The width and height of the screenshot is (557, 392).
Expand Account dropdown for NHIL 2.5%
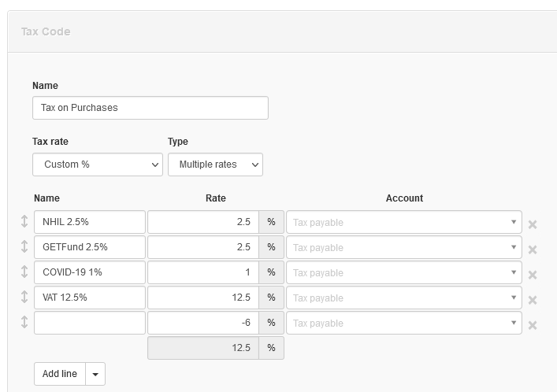(404, 222)
